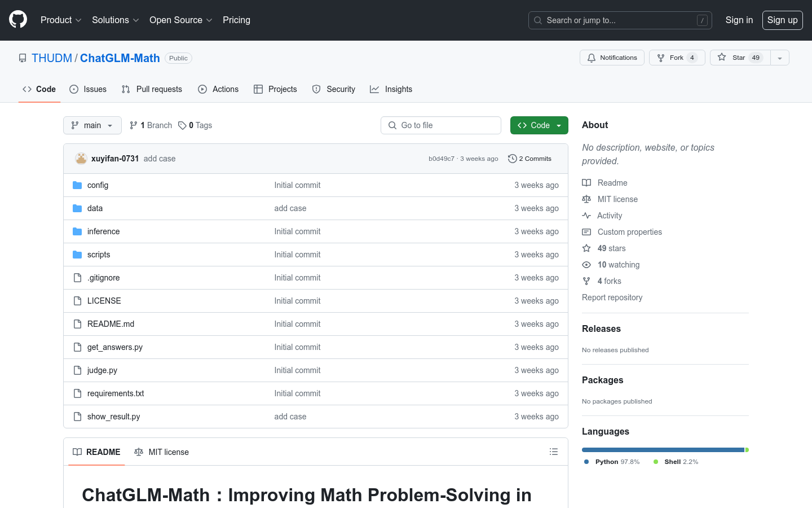Click the pulse icon beside Activity
The height and width of the screenshot is (508, 812).
pos(586,216)
